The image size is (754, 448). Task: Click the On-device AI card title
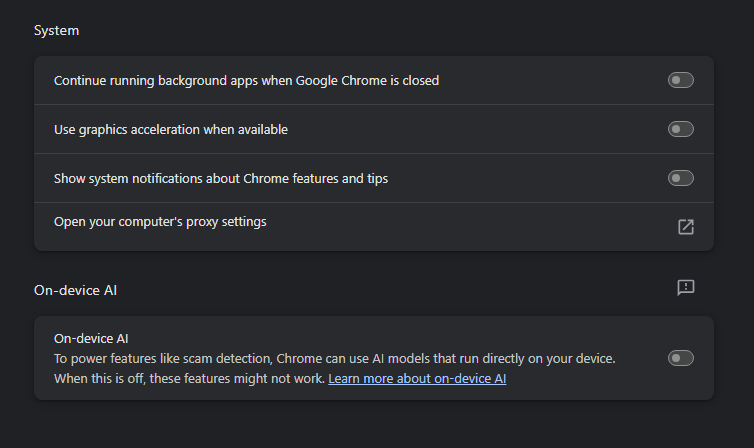click(x=91, y=338)
